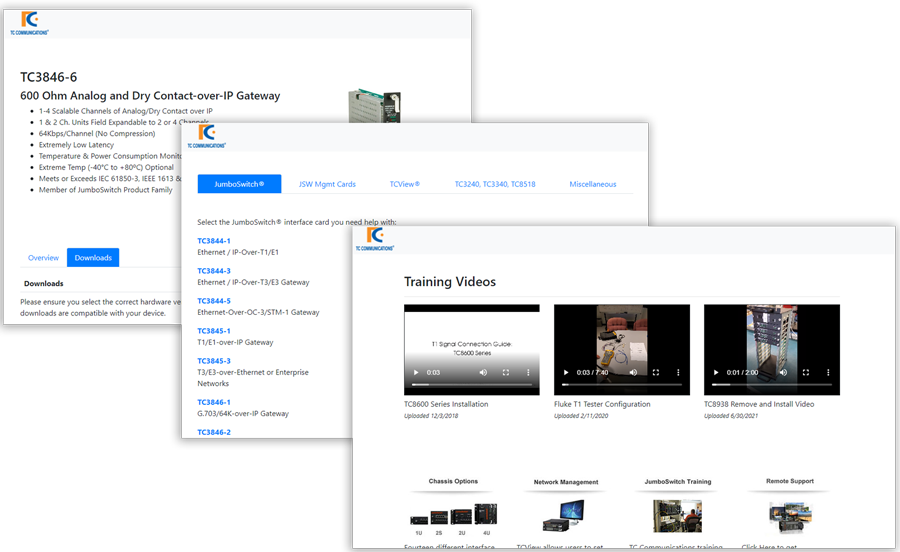Viewport: 900px width, 552px height.
Task: Click 'Ethernet-Over-OC-3/STM-1 Gateway' description
Action: (258, 312)
